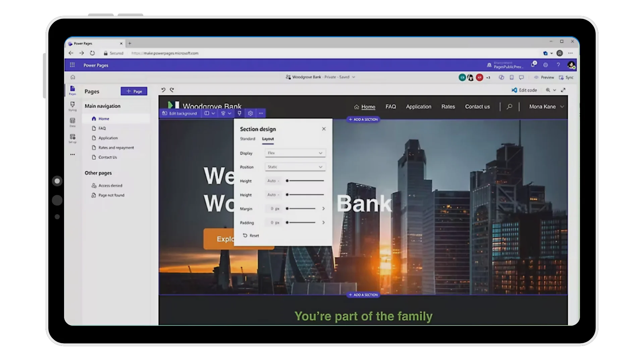
Task: Click the Home icon below app launcher
Action: tap(73, 77)
